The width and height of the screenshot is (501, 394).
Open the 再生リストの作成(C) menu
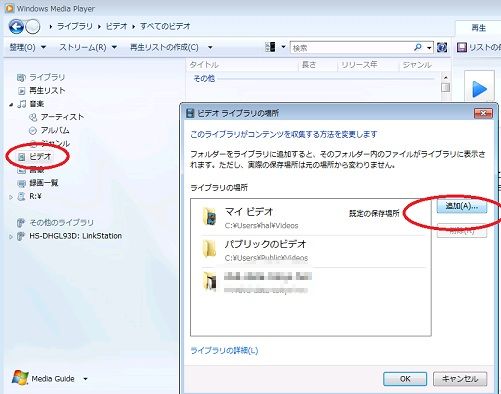click(x=164, y=47)
